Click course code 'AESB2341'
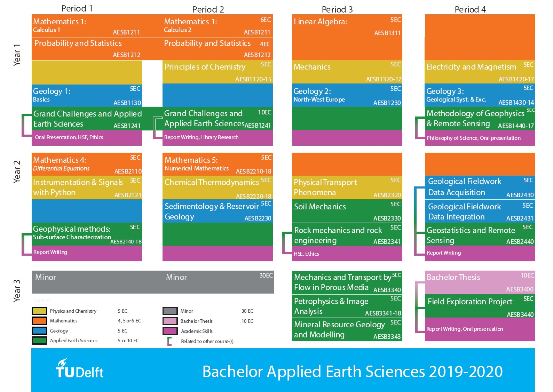The width and height of the screenshot is (553, 392). (x=387, y=242)
